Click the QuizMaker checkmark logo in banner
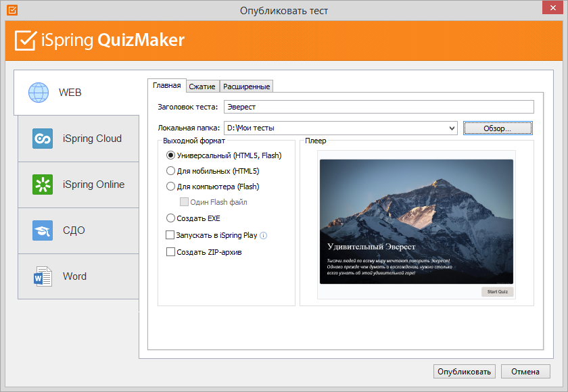 pos(26,40)
